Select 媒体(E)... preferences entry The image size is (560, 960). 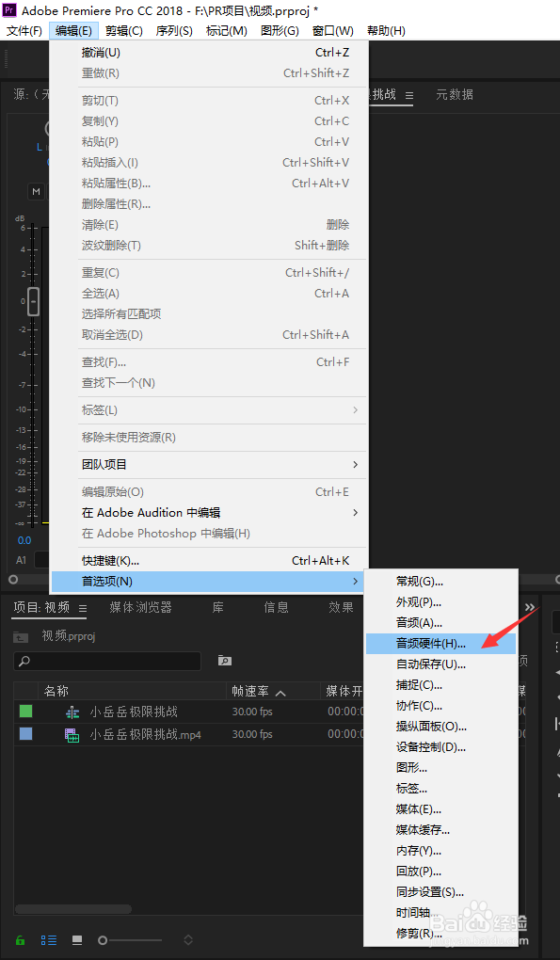click(440, 809)
